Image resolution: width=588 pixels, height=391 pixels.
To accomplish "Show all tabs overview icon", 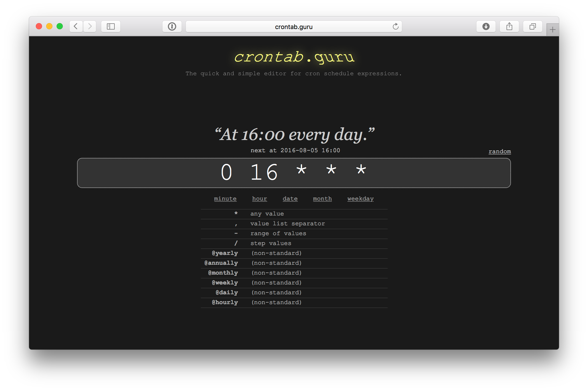I will tap(533, 26).
